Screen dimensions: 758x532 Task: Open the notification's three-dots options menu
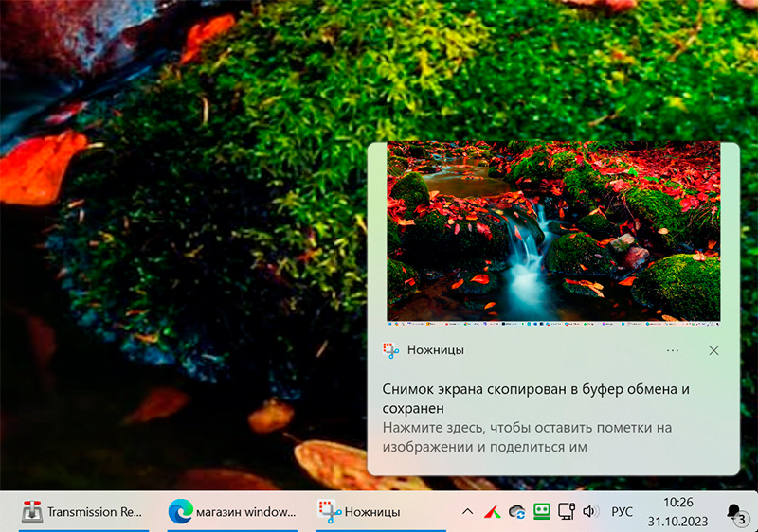tap(673, 350)
